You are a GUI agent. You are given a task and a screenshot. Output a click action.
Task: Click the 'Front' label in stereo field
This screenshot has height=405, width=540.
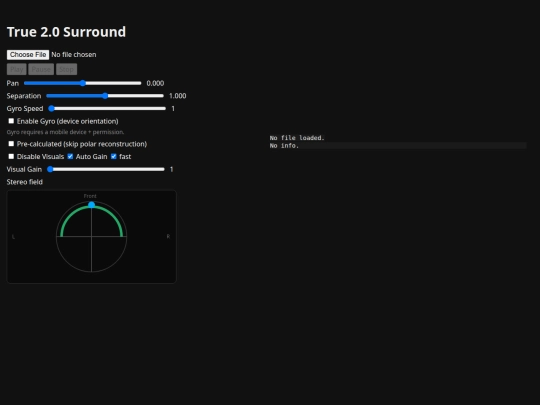click(x=90, y=196)
